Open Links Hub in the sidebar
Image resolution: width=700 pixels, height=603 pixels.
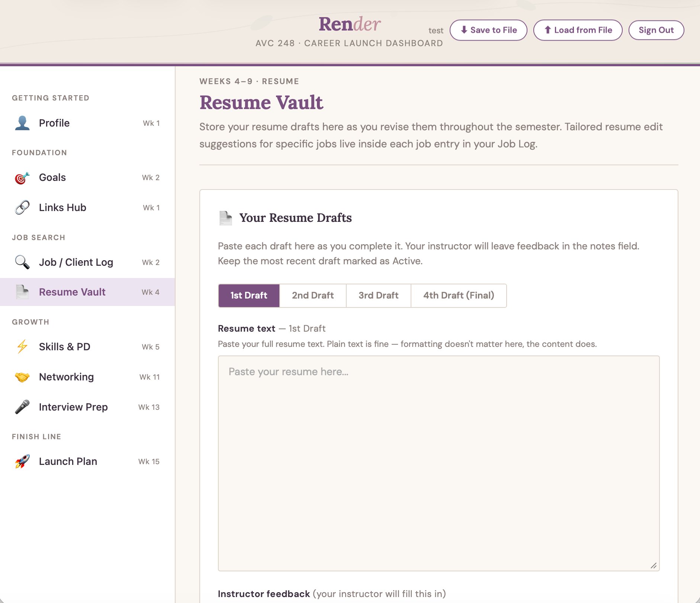click(x=87, y=208)
